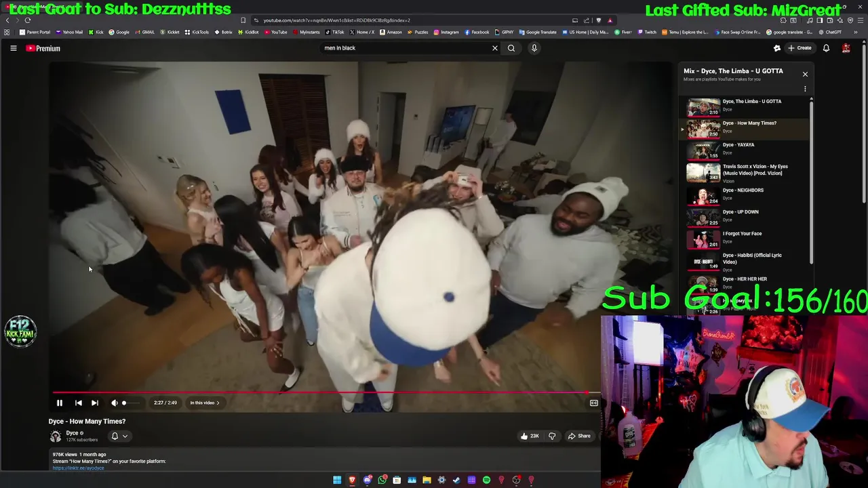The height and width of the screenshot is (488, 868).
Task: Start voice search with microphone
Action: (x=534, y=48)
